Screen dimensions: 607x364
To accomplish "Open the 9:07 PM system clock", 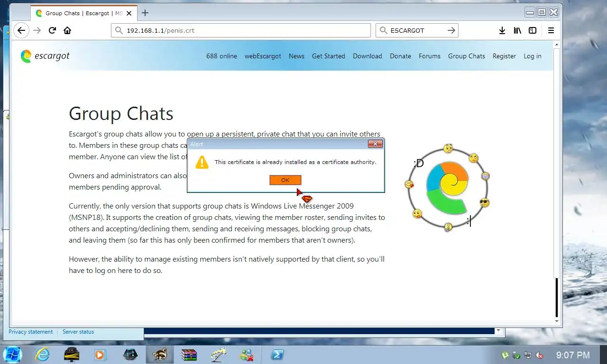I will (x=573, y=355).
